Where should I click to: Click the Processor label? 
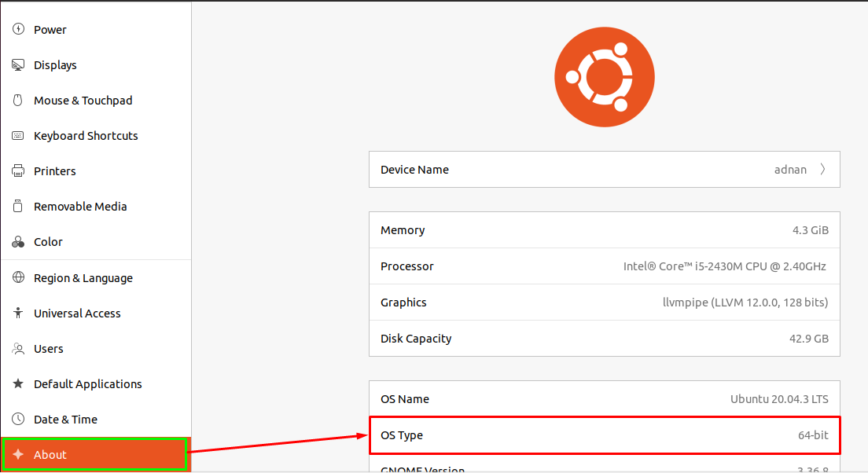(407, 266)
